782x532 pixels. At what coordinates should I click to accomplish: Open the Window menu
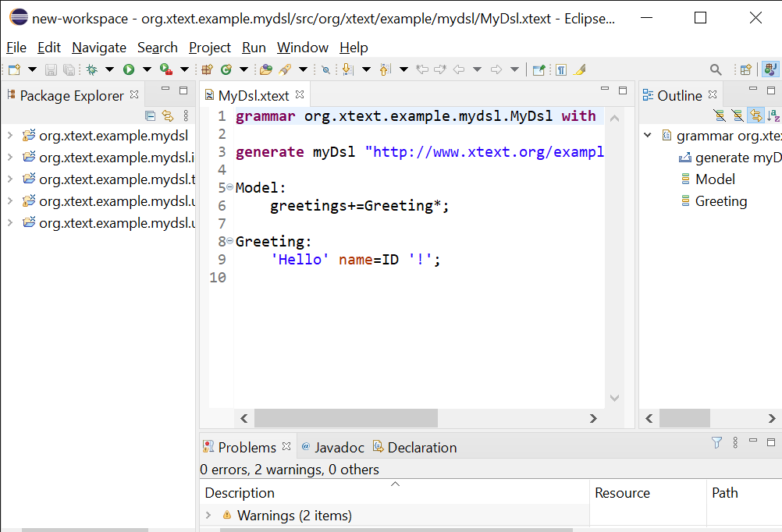pyautogui.click(x=303, y=48)
